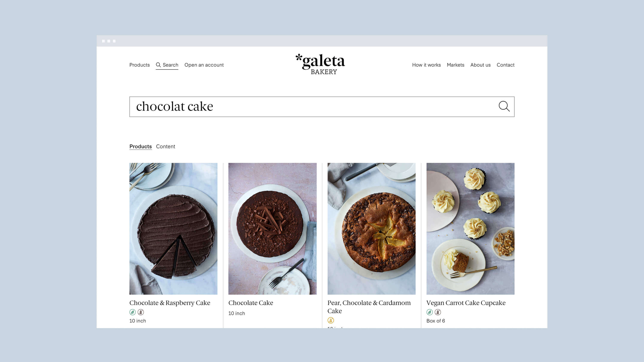Switch to the Content results tab
Image resolution: width=644 pixels, height=362 pixels.
[x=166, y=146]
